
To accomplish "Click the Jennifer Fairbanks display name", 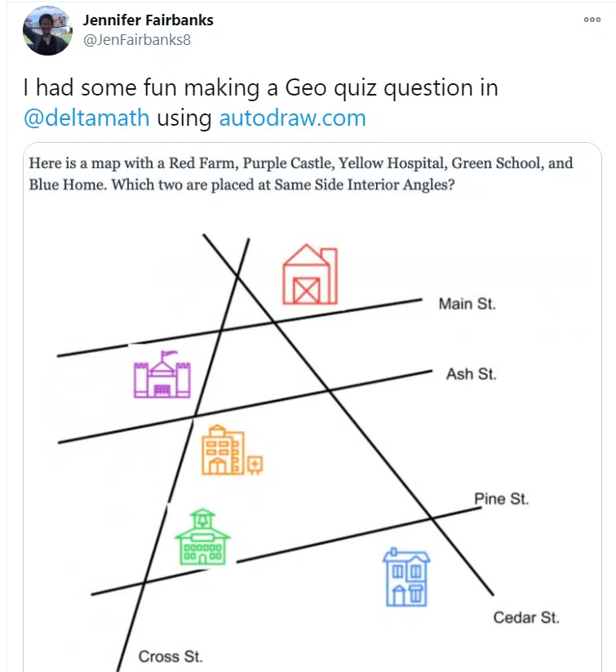I will click(x=148, y=20).
